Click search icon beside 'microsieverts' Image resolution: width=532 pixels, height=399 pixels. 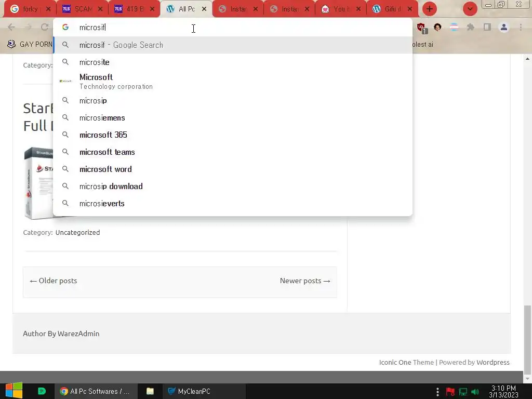(x=65, y=203)
